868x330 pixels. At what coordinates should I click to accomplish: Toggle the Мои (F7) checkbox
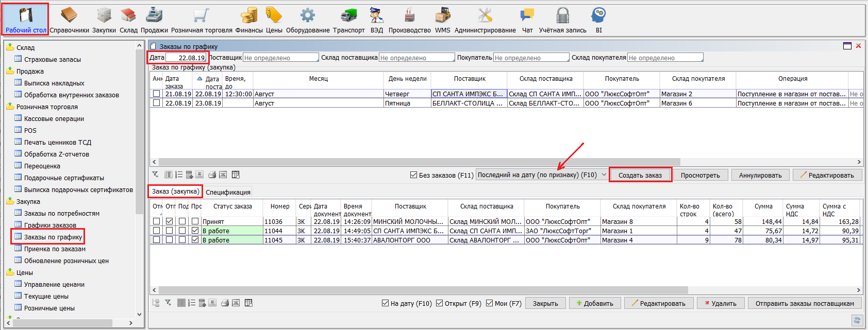tap(489, 303)
